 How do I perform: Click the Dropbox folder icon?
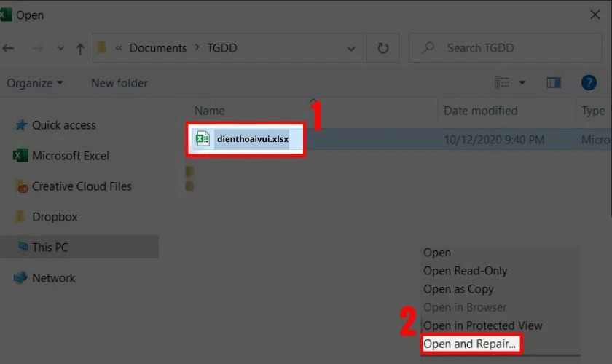20,216
